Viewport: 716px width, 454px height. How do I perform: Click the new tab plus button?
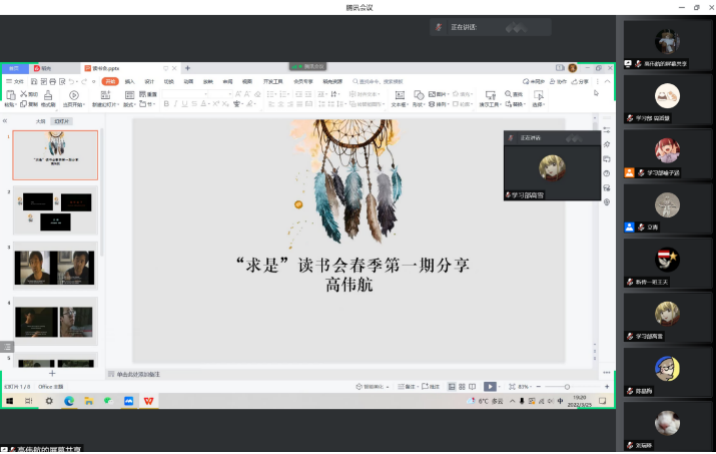pos(187,68)
